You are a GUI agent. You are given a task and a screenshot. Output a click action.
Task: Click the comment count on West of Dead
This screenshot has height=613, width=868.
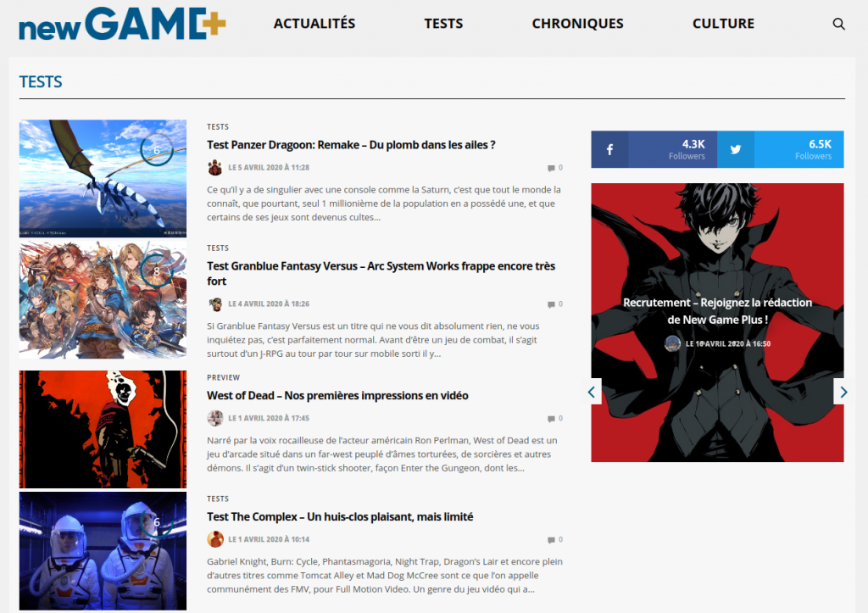pyautogui.click(x=555, y=417)
